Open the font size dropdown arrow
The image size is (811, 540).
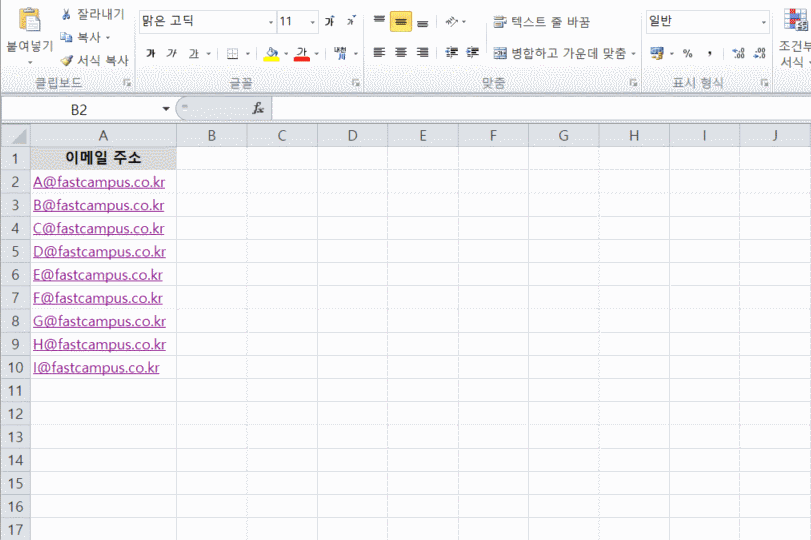312,22
